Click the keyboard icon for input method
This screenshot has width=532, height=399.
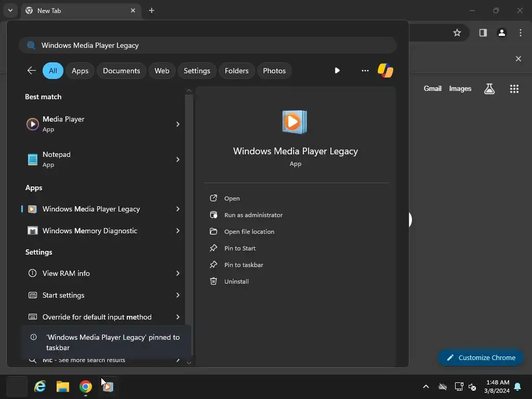pyautogui.click(x=33, y=317)
